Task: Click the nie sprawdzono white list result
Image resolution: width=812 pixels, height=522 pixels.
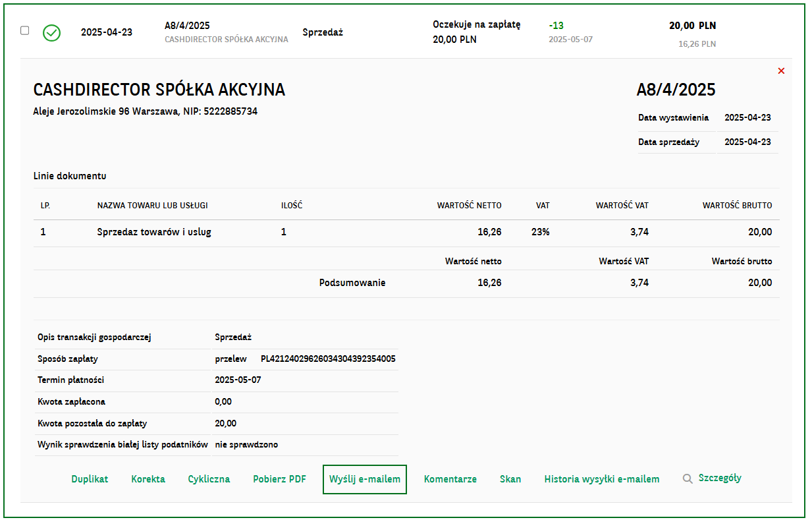Action: (246, 444)
